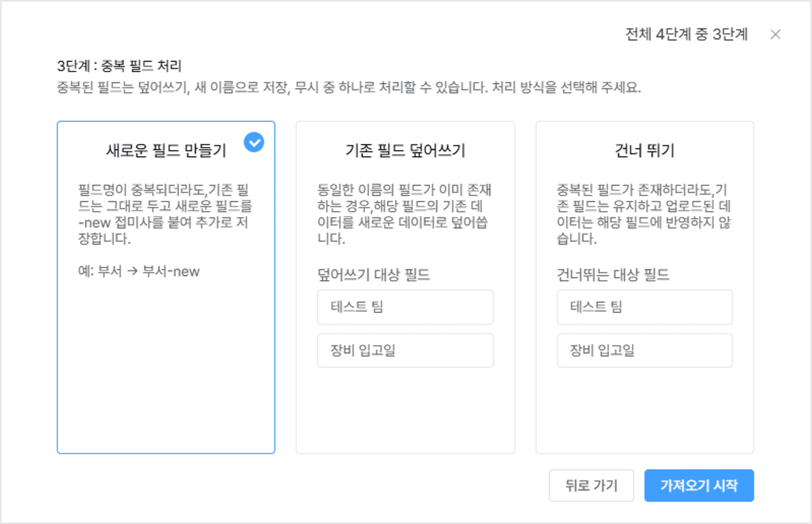Click the instruction sentence below the step heading
Screen dimensions: 812x524
click(x=348, y=87)
